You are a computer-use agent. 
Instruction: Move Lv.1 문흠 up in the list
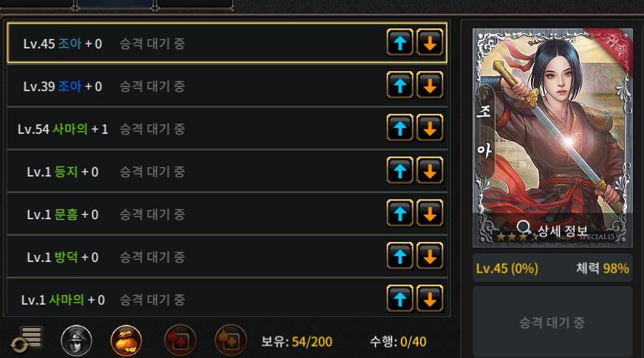(x=400, y=214)
